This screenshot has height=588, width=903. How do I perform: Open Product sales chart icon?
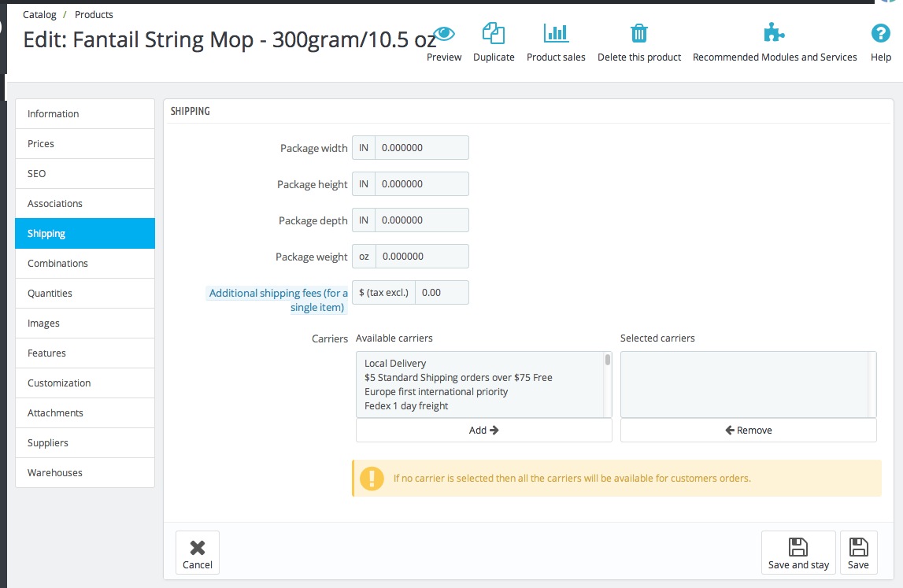(556, 34)
